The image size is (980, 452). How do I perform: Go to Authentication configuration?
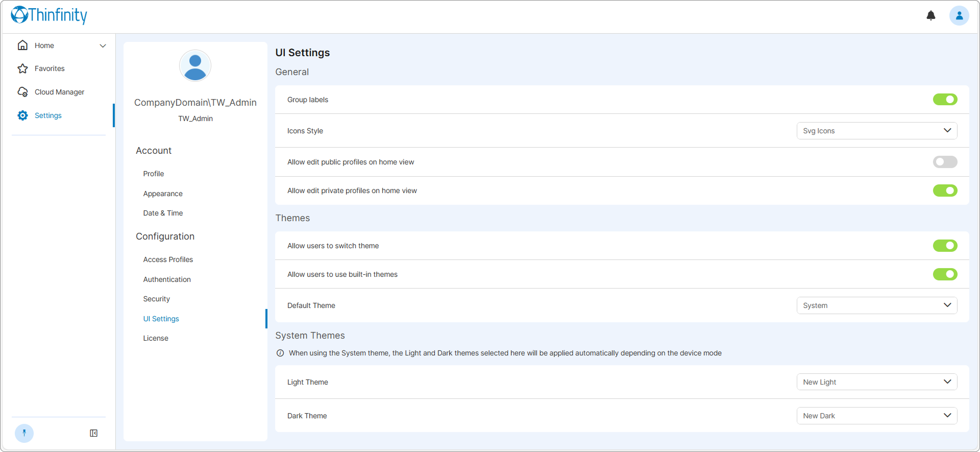[x=167, y=279]
